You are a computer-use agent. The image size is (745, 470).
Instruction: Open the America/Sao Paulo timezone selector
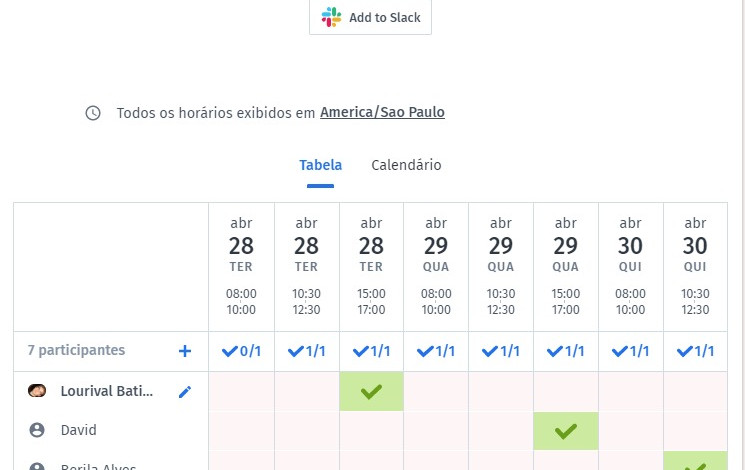coord(382,113)
